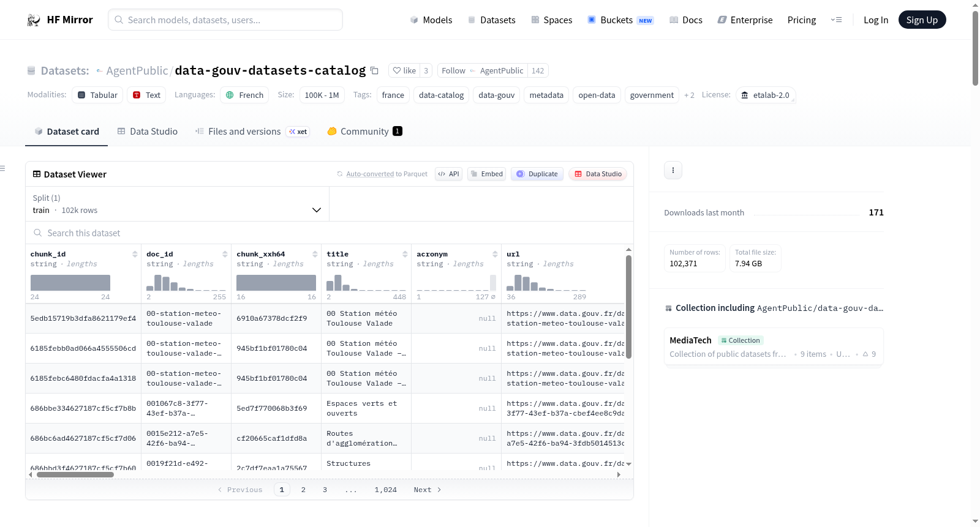Focus the search models, datasets, users box
Image resolution: width=980 pixels, height=527 pixels.
pyautogui.click(x=225, y=20)
